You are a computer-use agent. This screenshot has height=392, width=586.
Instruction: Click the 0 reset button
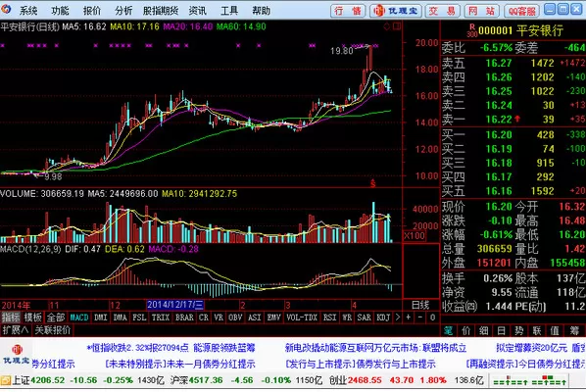pos(432,318)
